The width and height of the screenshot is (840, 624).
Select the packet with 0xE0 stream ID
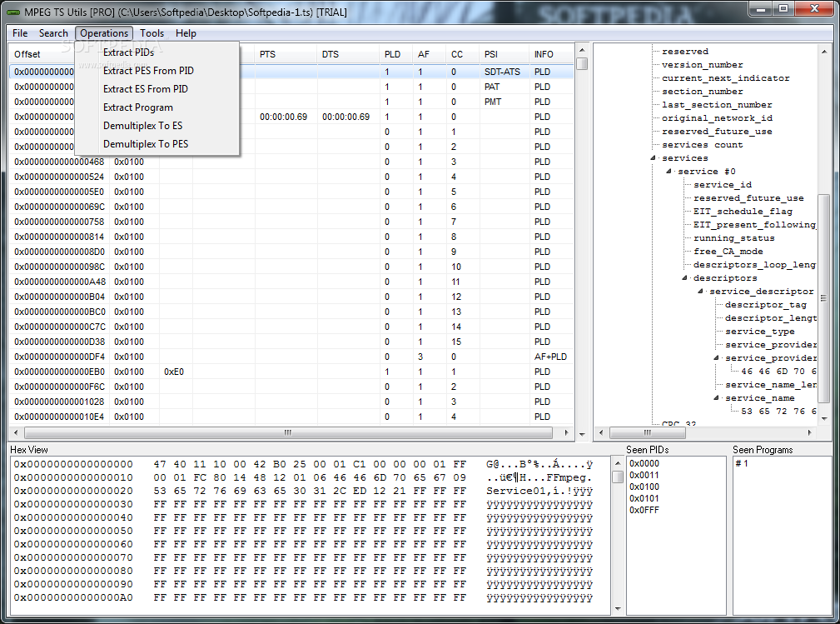coord(291,372)
